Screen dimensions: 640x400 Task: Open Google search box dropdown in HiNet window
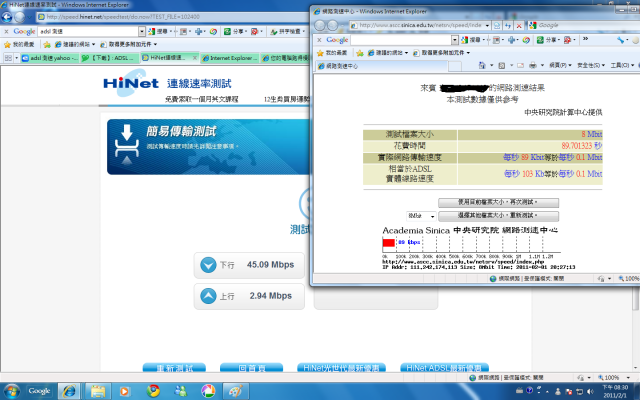click(x=142, y=31)
